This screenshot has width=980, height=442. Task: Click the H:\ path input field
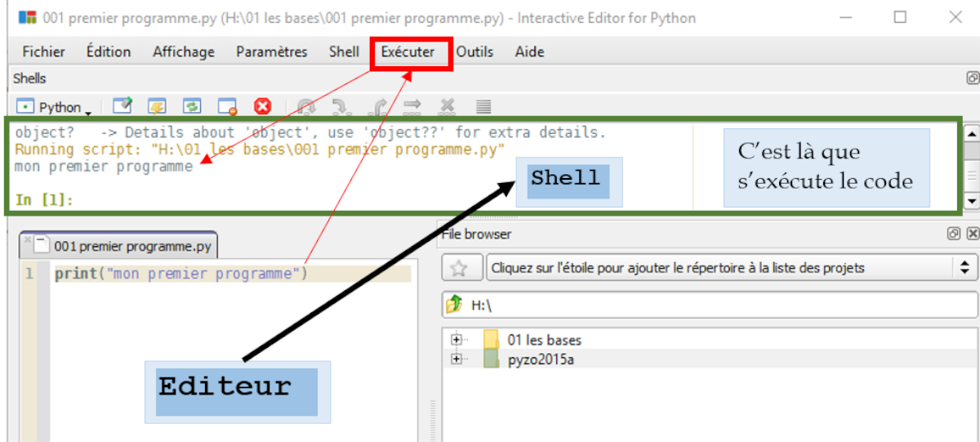tap(719, 305)
